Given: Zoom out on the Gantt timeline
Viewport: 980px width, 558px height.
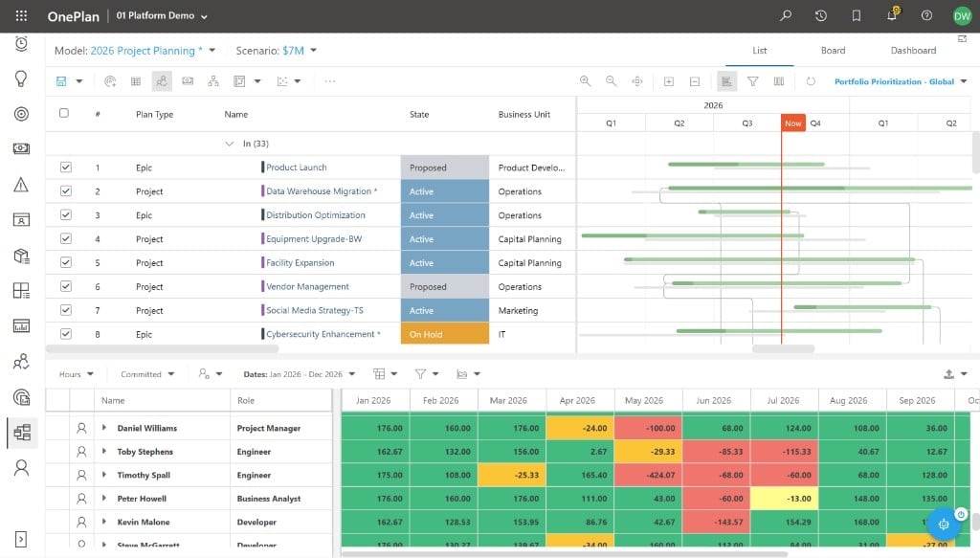Looking at the screenshot, I should tap(612, 81).
